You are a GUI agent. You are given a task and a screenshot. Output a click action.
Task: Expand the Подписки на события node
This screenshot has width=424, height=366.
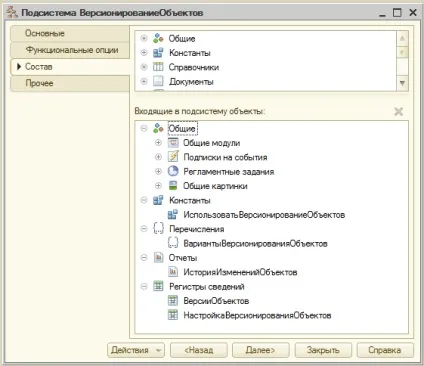(x=158, y=157)
